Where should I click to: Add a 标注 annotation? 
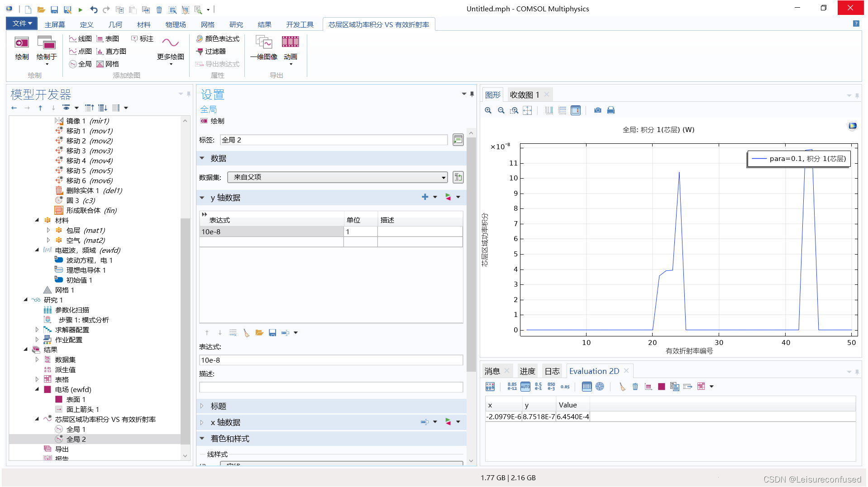142,39
